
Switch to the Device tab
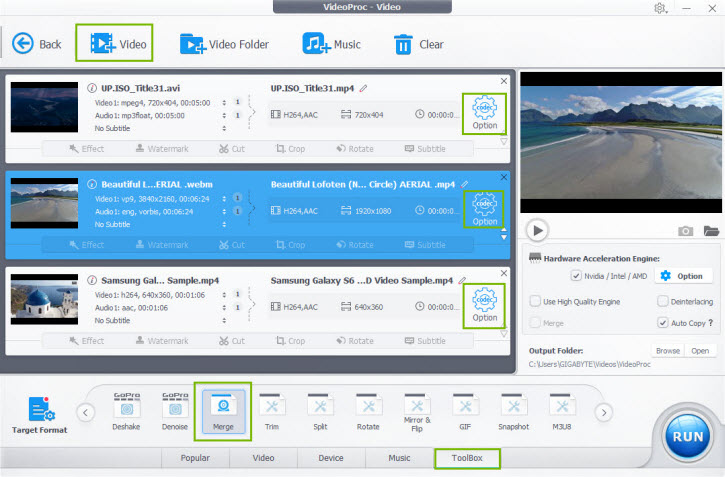coord(331,458)
